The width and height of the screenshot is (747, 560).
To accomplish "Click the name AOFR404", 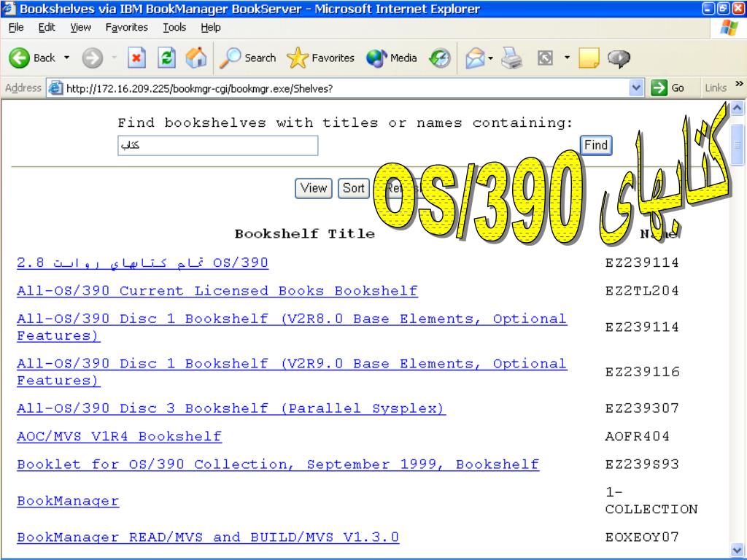I will 637,437.
